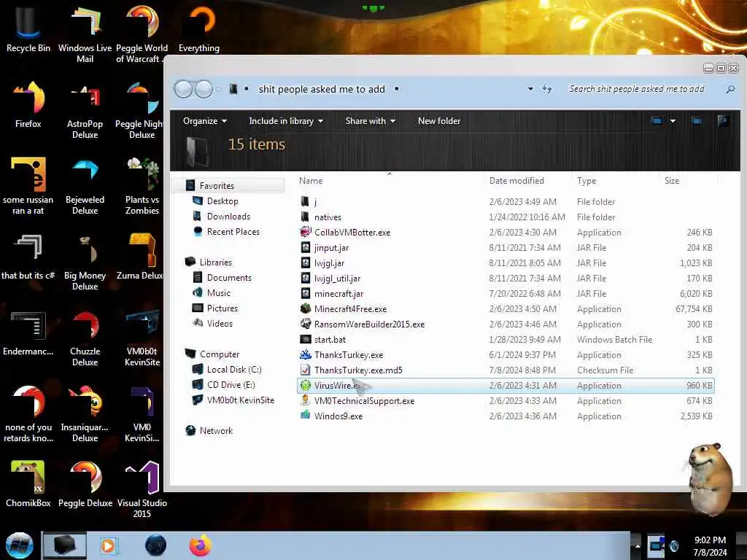Open Local Disk (C:) in sidebar

(234, 370)
